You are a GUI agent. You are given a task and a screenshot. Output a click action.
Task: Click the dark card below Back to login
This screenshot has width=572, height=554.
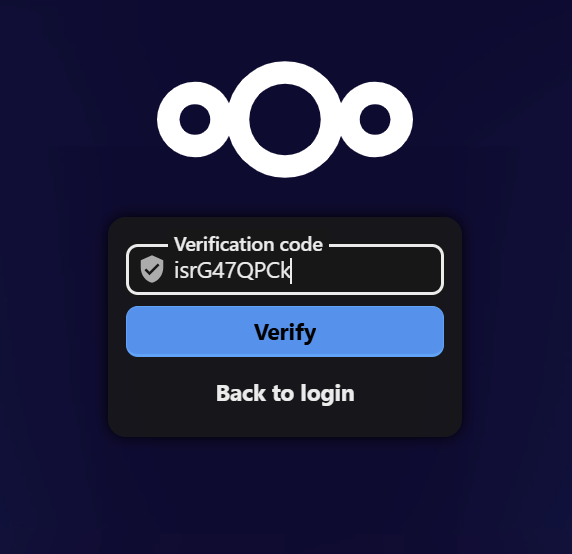point(285,422)
